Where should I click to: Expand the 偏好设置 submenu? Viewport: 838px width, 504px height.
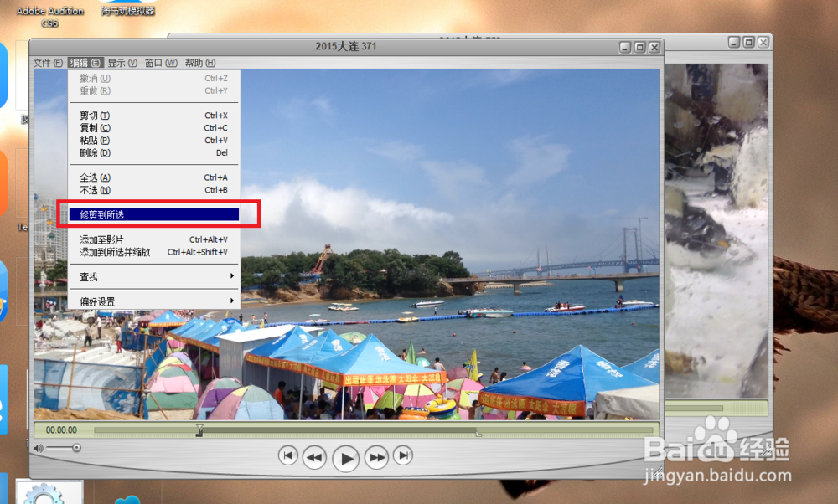tap(154, 301)
